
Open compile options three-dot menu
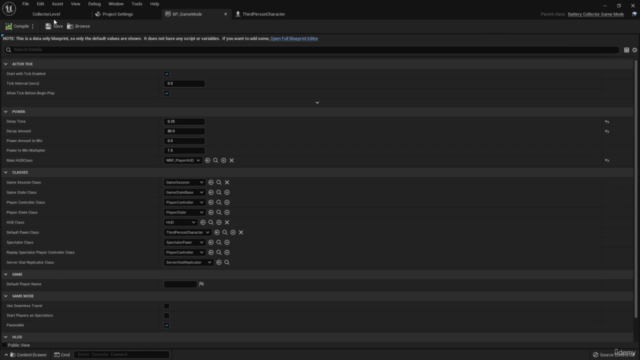coord(33,26)
